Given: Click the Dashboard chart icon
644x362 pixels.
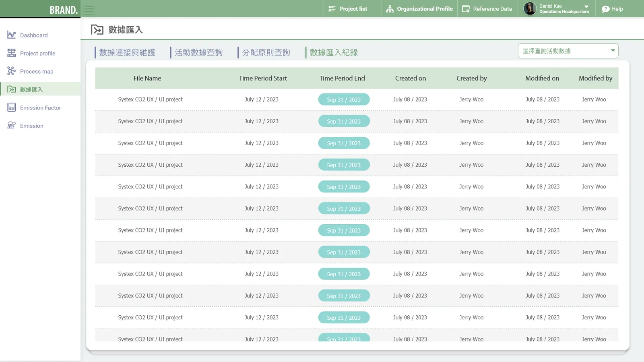Looking at the screenshot, I should pos(12,35).
